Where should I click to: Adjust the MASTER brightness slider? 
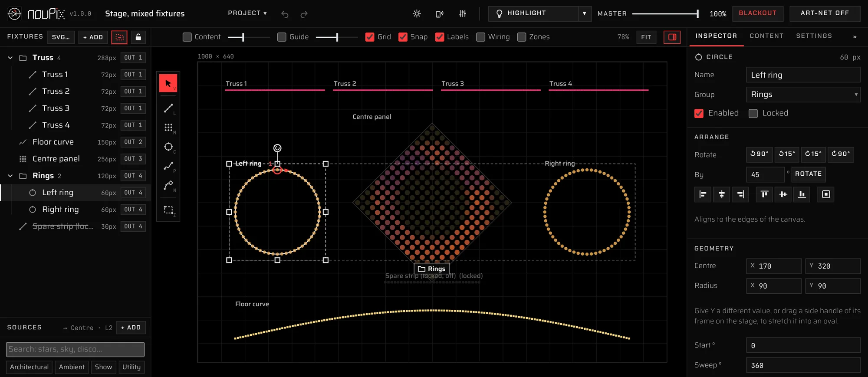pyautogui.click(x=665, y=14)
